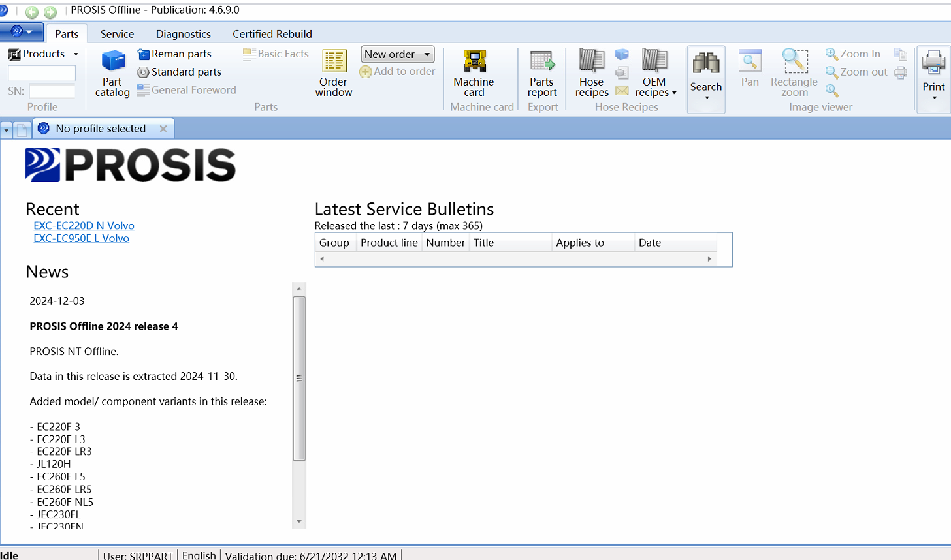Click the news panel scroll down arrow
Image resolution: width=951 pixels, height=560 pixels.
pos(299,521)
